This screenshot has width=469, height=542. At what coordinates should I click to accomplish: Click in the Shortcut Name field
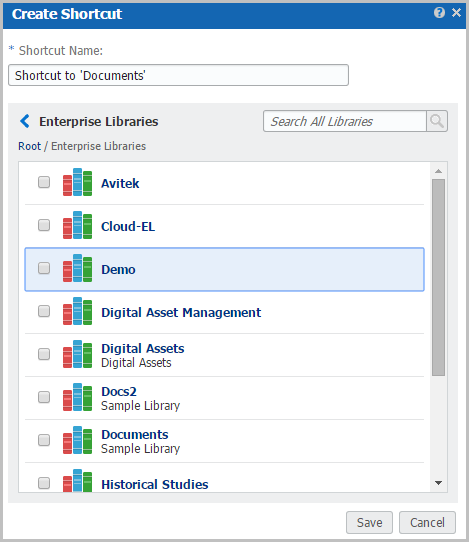click(178, 75)
